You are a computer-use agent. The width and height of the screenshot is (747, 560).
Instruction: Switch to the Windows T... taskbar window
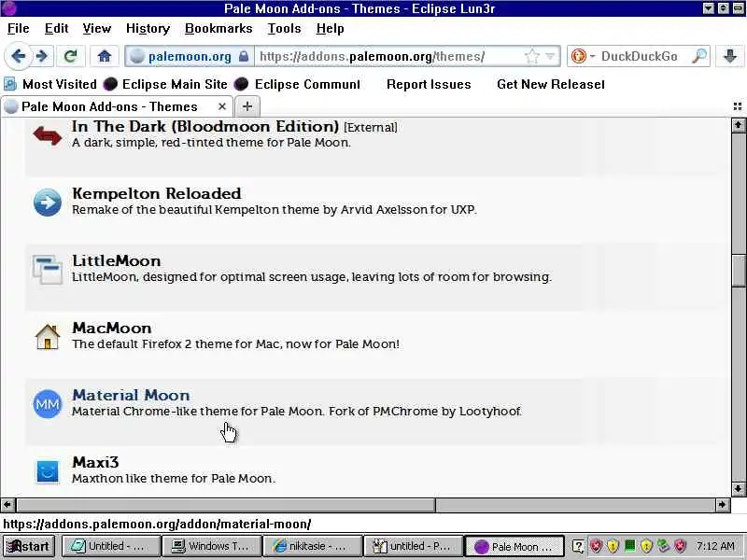(x=212, y=546)
